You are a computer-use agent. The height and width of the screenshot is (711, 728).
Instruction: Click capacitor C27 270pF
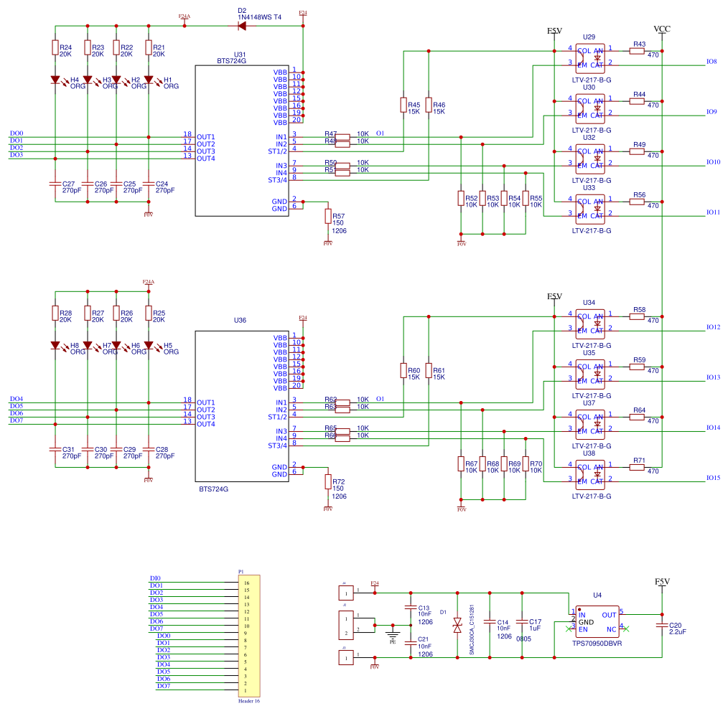tap(55, 184)
